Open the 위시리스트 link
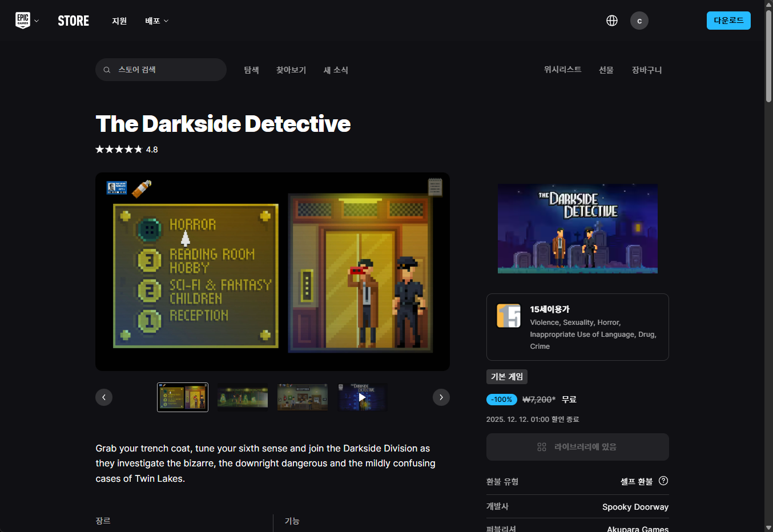The image size is (773, 532). [562, 70]
